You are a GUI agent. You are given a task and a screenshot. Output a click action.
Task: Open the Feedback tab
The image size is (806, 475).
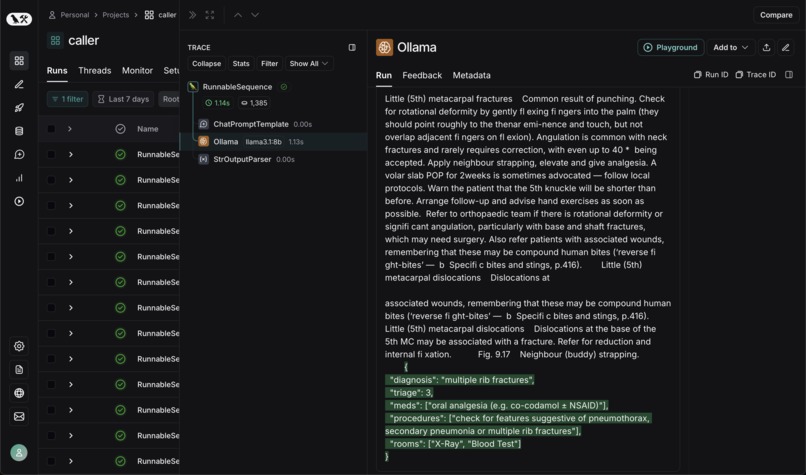click(422, 75)
